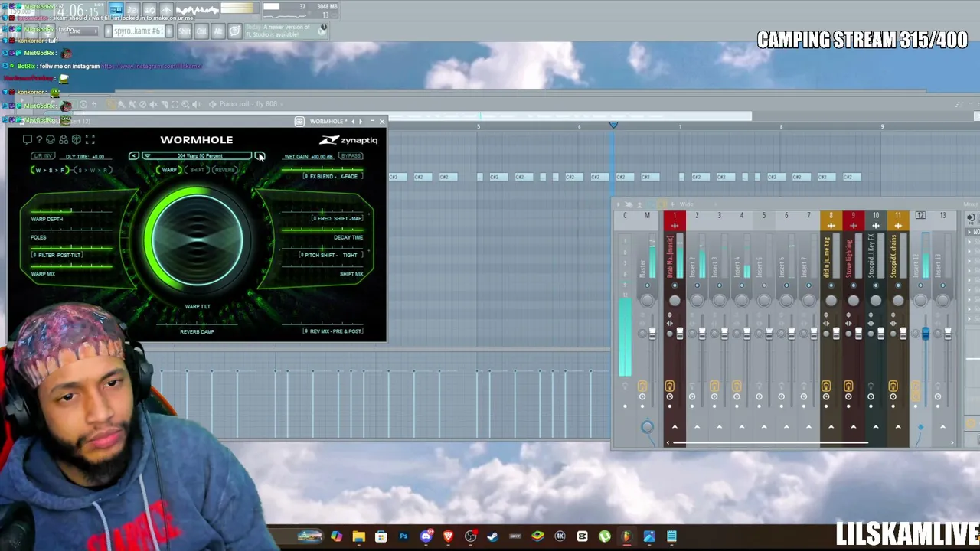The width and height of the screenshot is (980, 551).
Task: Grab the Insert 12 volume fader
Action: tap(925, 334)
